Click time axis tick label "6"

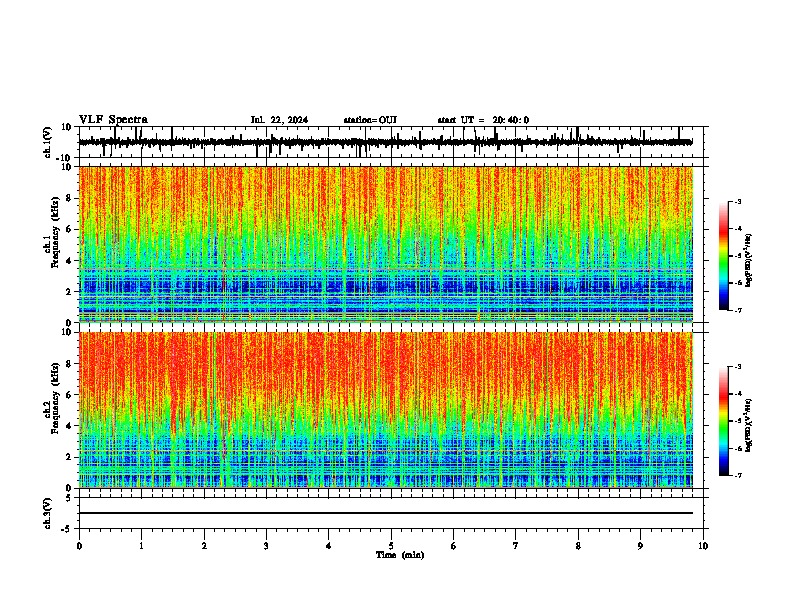pos(454,546)
